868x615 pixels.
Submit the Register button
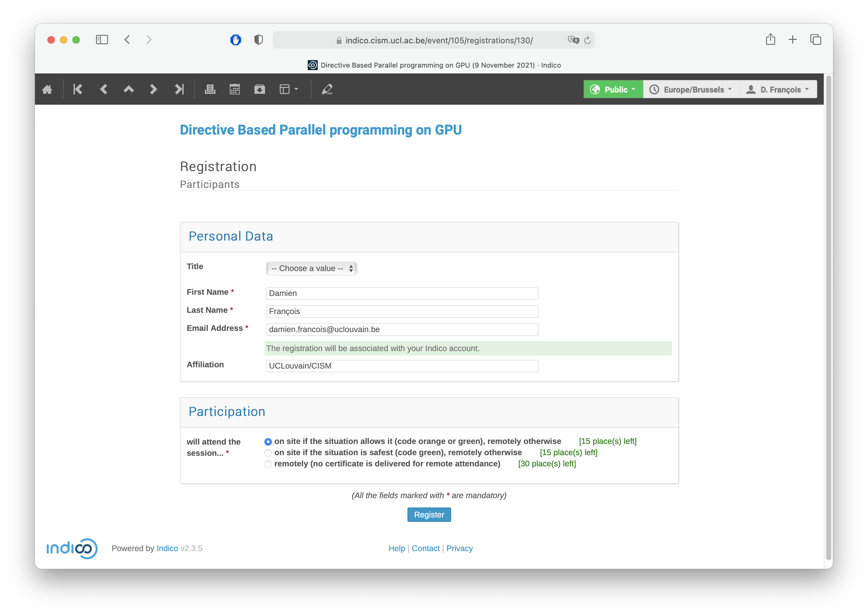[429, 515]
